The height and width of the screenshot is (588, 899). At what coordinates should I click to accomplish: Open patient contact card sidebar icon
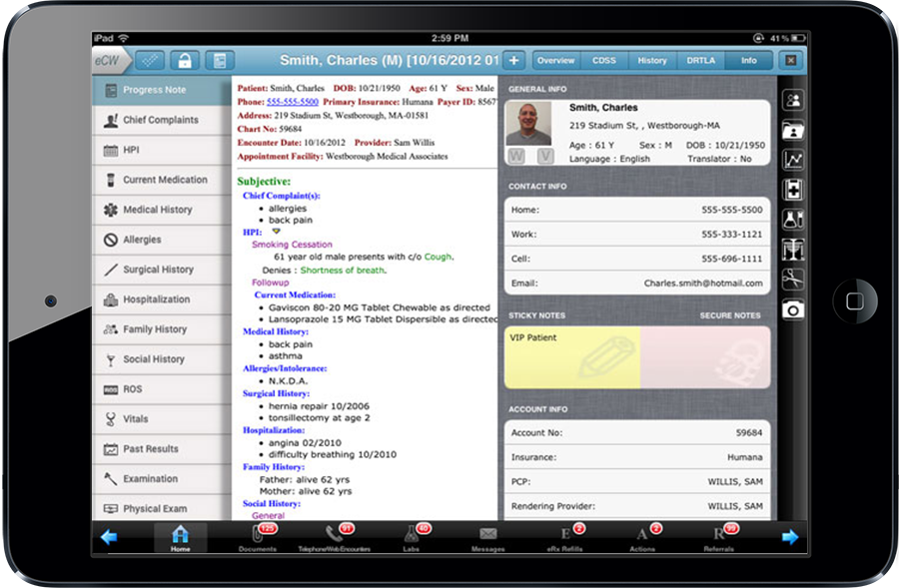coord(793,101)
